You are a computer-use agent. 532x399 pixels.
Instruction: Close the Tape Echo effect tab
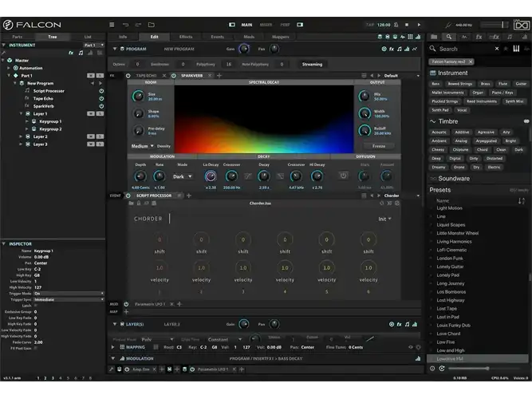164,76
